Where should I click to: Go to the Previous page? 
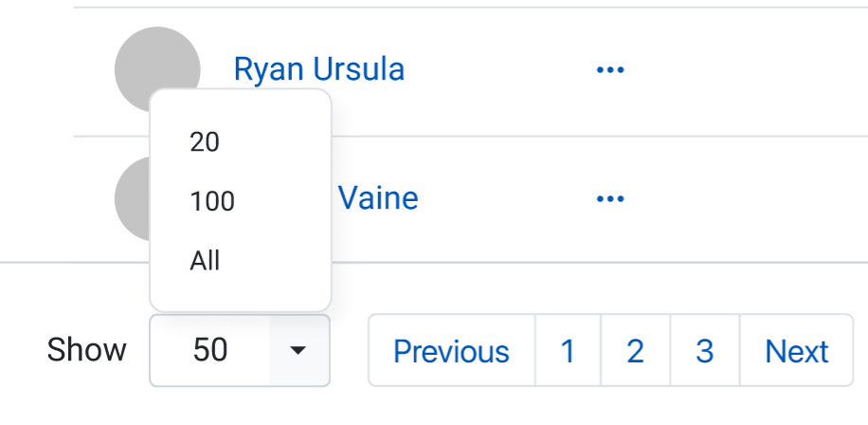point(452,350)
